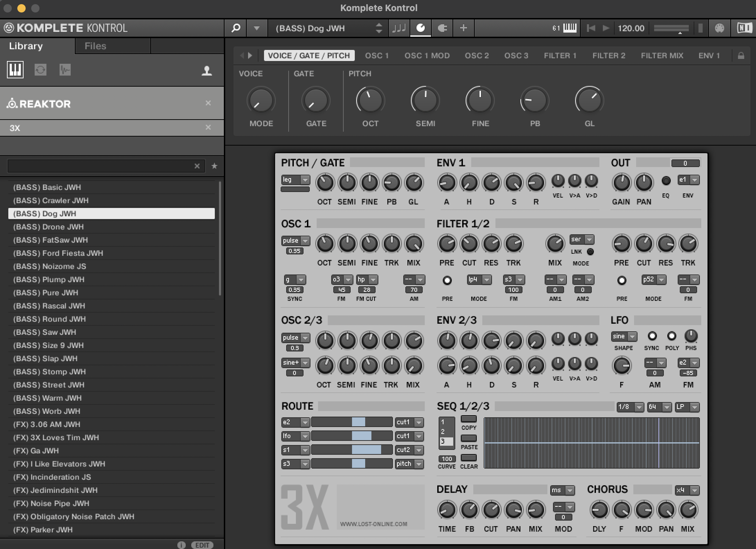Toggle LFO SYNC button
756x549 pixels.
coord(652,336)
